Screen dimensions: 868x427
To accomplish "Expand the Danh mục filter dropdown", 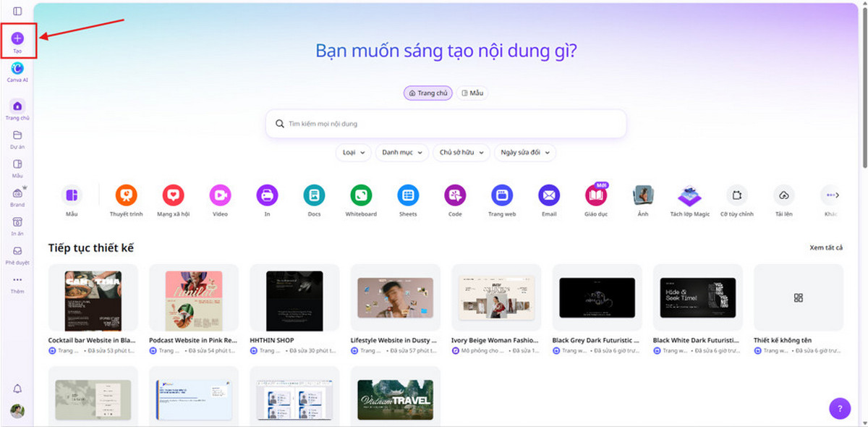I will (401, 153).
